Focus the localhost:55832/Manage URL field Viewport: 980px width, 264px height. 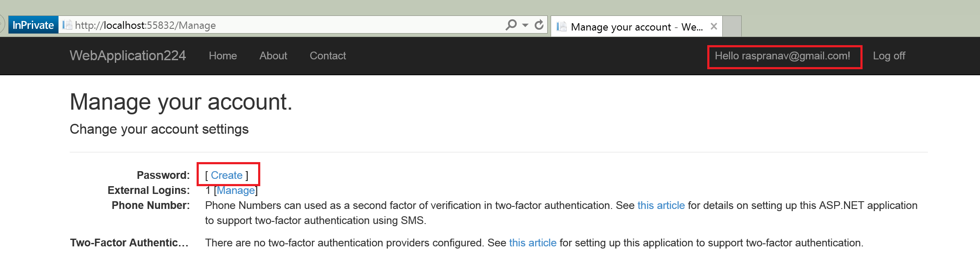(258, 25)
